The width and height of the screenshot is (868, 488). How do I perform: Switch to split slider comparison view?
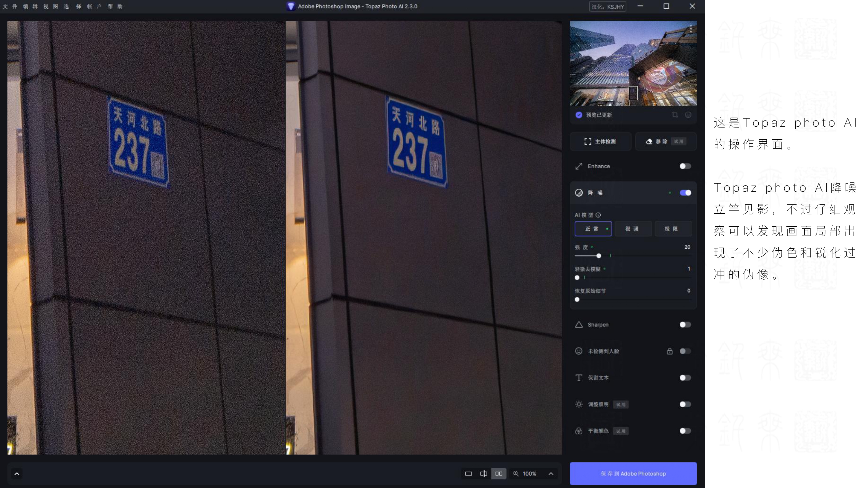tap(483, 474)
